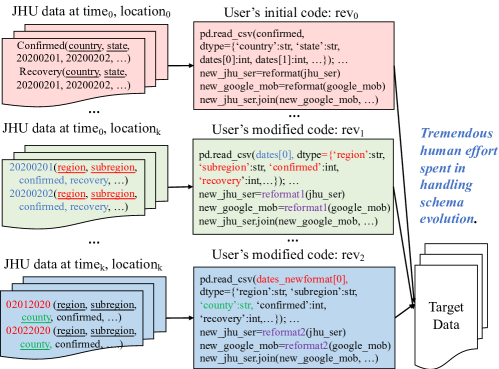Image resolution: width=499 pixels, height=369 pixels.
Task: Select the pink JHU data document stack
Action: click(x=85, y=65)
